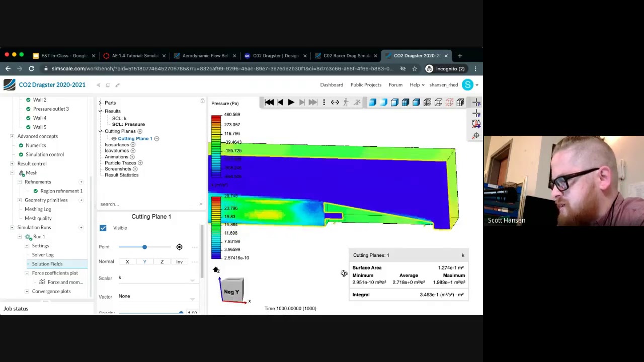Select first solid blue cube render mode
This screenshot has width=644, height=362.
(x=372, y=103)
